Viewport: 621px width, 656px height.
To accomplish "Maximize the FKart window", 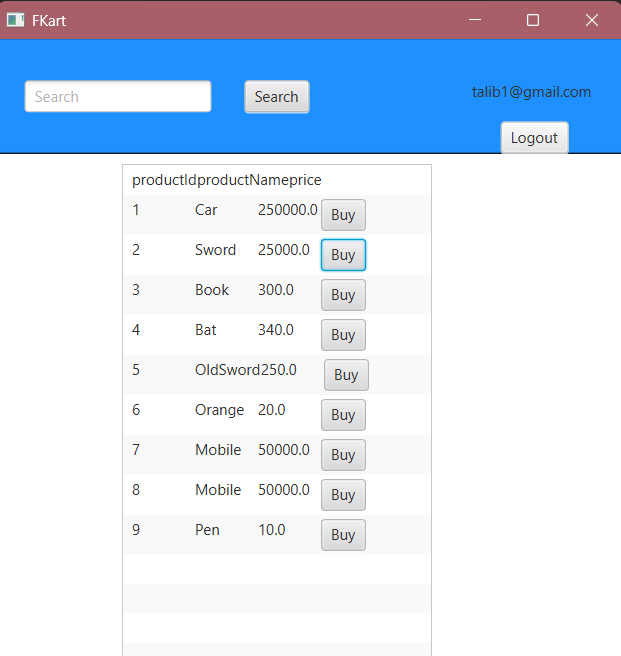I will coord(533,20).
